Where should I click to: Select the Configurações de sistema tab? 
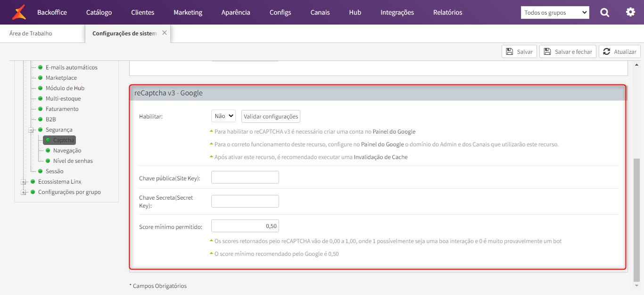[128, 34]
